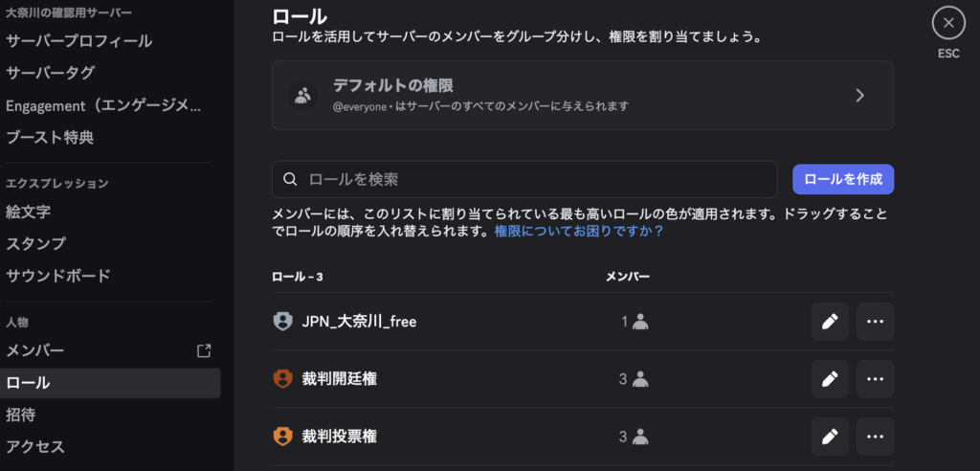This screenshot has height=471, width=980.
Task: View member count of 裁判投票権 role
Action: [634, 437]
